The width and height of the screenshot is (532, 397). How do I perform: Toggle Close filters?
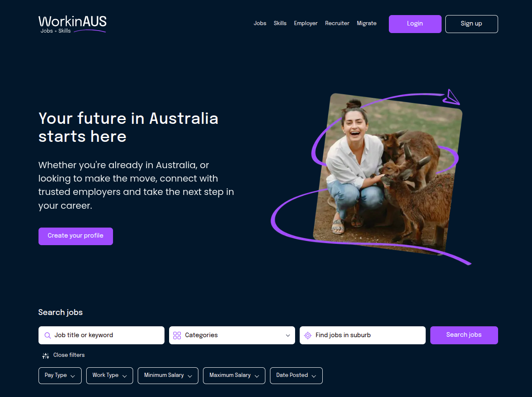(64, 355)
